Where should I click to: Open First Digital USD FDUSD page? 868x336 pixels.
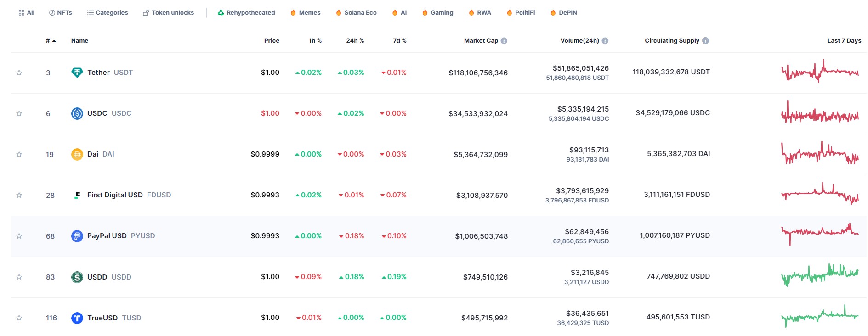coord(129,195)
